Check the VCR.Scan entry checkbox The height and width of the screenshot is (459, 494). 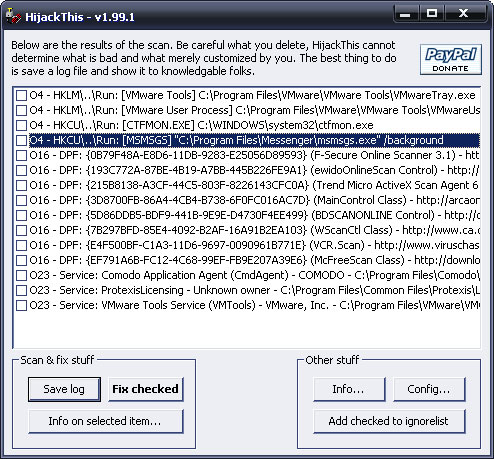click(x=21, y=245)
